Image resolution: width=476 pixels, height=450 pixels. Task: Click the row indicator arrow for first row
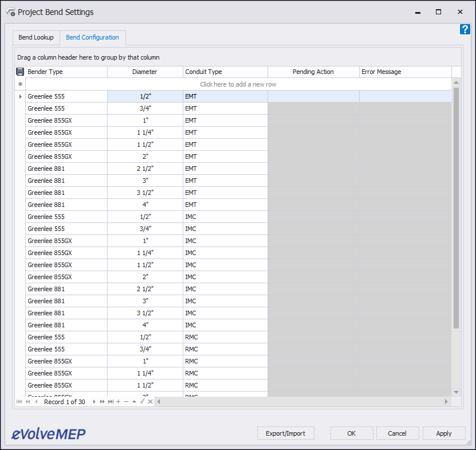pos(21,96)
